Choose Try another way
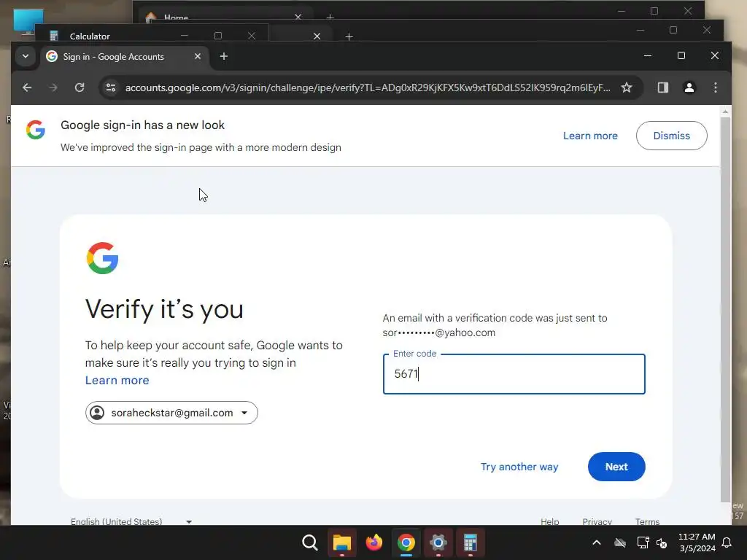This screenshot has width=747, height=560. 519,467
